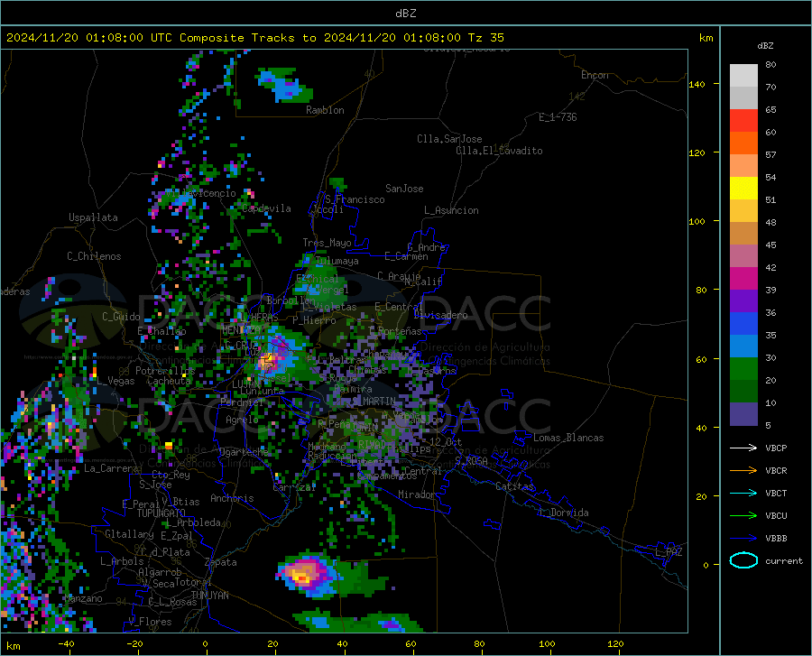Click the Capdevila map label
This screenshot has height=656, width=812.
pyautogui.click(x=266, y=208)
